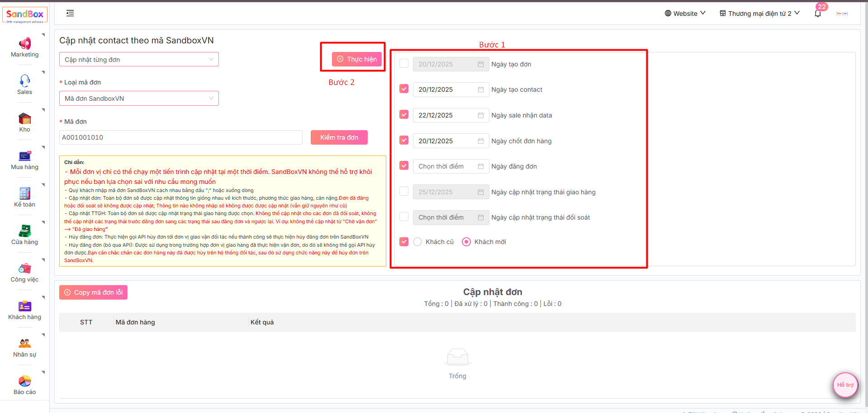Screen dimensions: 868x413
Task: Open the Báo cáo chart icon
Action: 24,381
